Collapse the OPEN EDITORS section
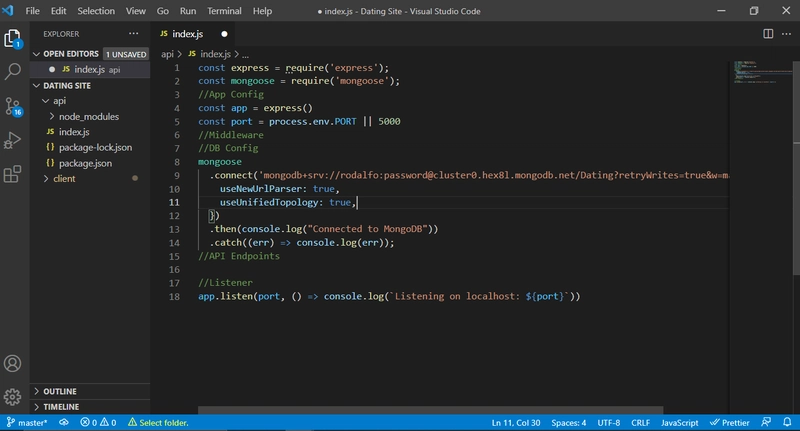Image resolution: width=800 pixels, height=431 pixels. pos(36,54)
